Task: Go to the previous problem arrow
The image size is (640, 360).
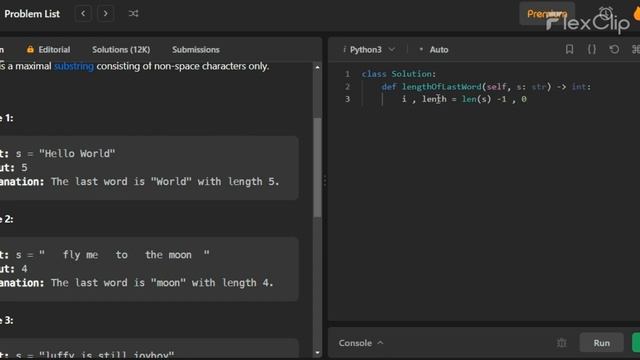Action: tap(83, 13)
